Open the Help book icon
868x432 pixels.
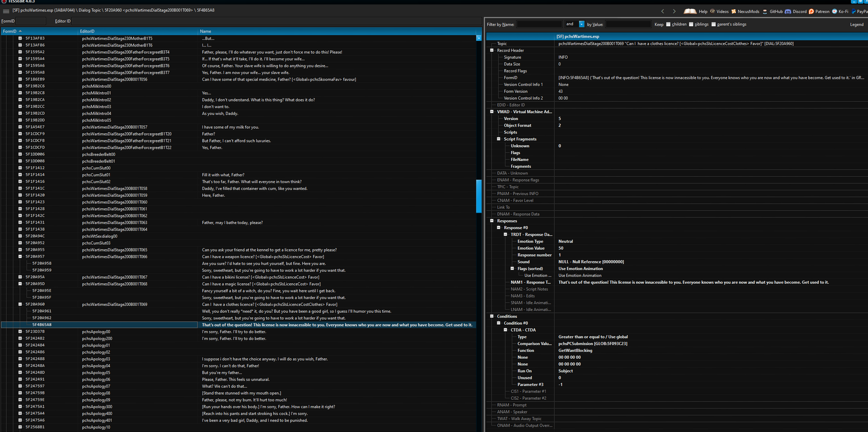point(690,11)
